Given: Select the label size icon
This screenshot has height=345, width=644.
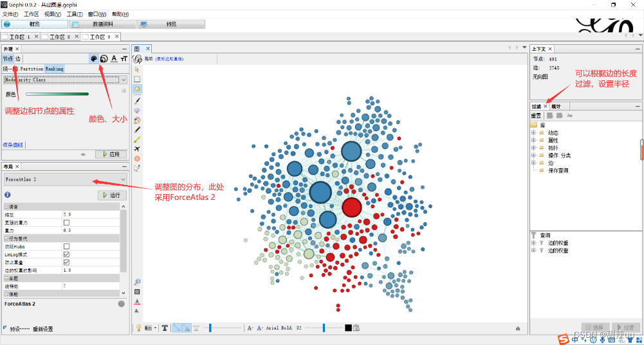Looking at the screenshot, I should (x=124, y=58).
